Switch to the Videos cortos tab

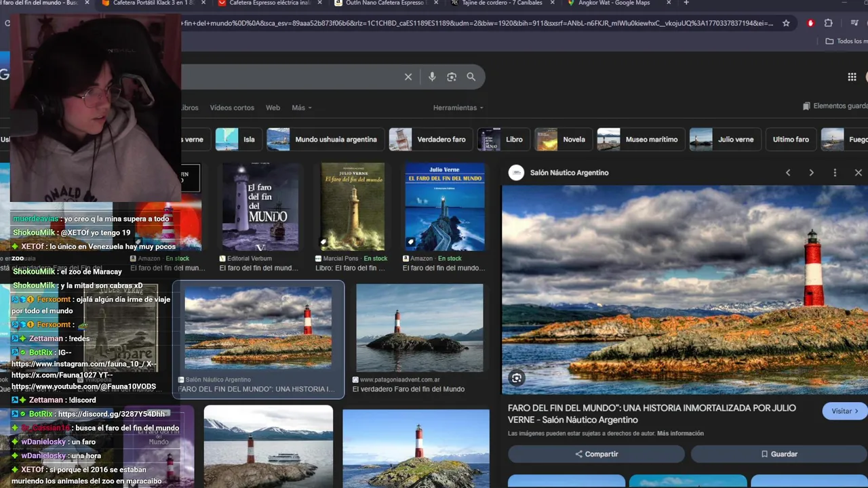point(232,108)
